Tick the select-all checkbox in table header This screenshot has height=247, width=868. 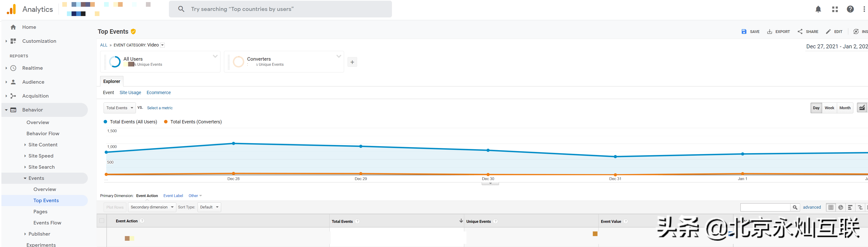click(102, 221)
